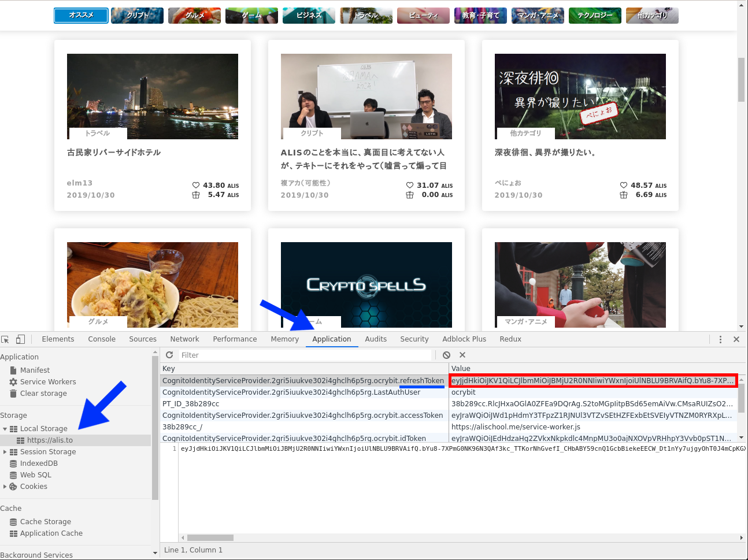This screenshot has width=748, height=560.
Task: Open the DevTools three-dot customize menu
Action: click(720, 339)
